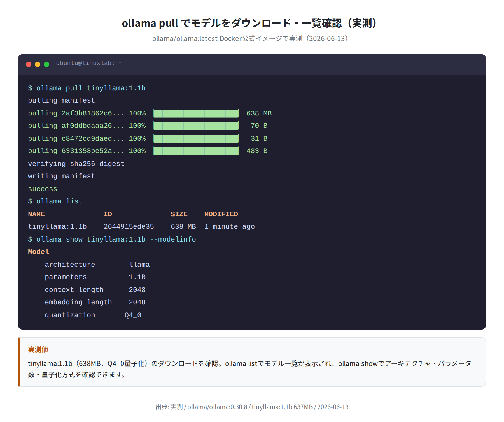Click the page heading about ollama pull

click(x=252, y=23)
